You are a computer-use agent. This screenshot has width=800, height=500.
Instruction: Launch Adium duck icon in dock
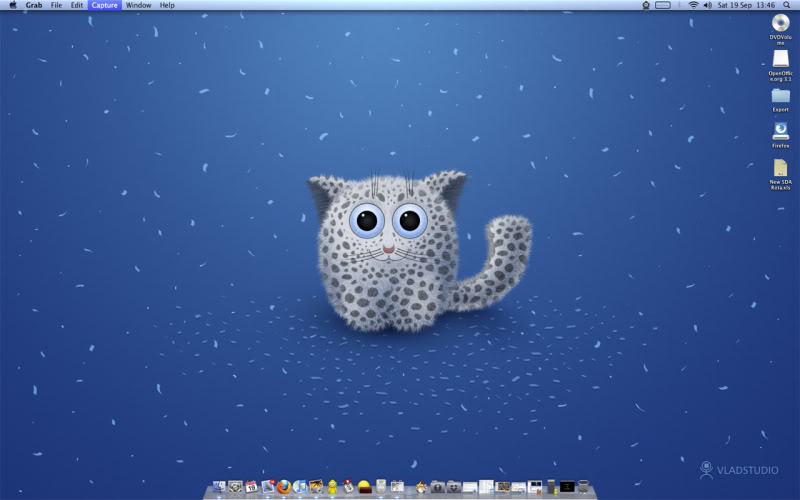point(332,487)
